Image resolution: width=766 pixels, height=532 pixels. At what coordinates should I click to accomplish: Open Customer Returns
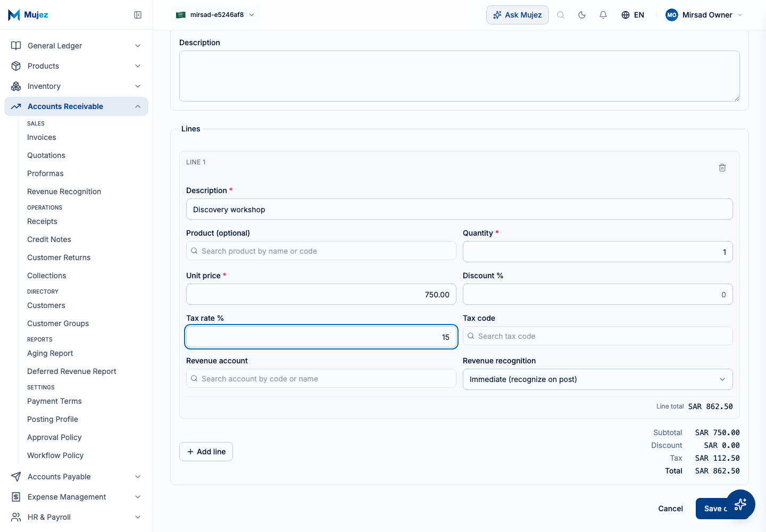tap(59, 257)
